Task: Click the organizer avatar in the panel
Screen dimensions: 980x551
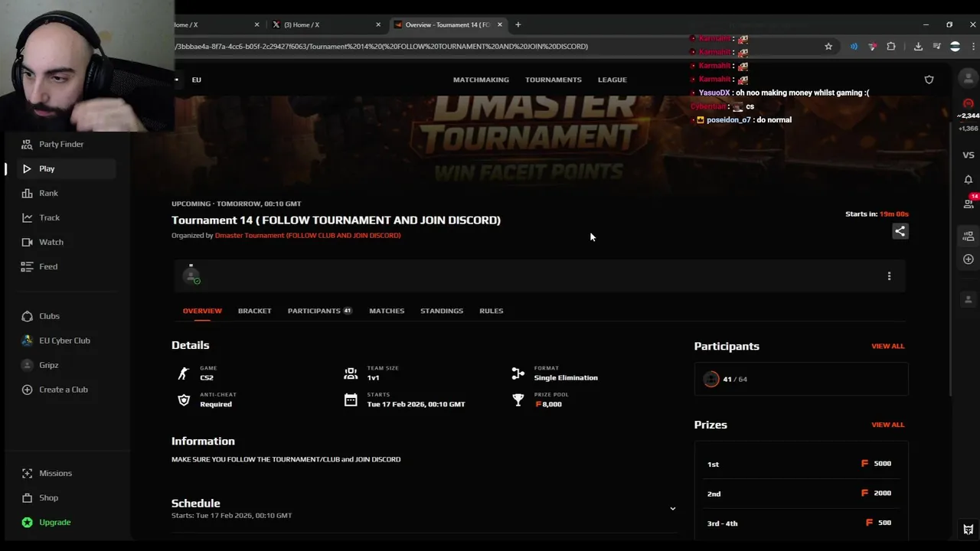Action: [x=191, y=275]
